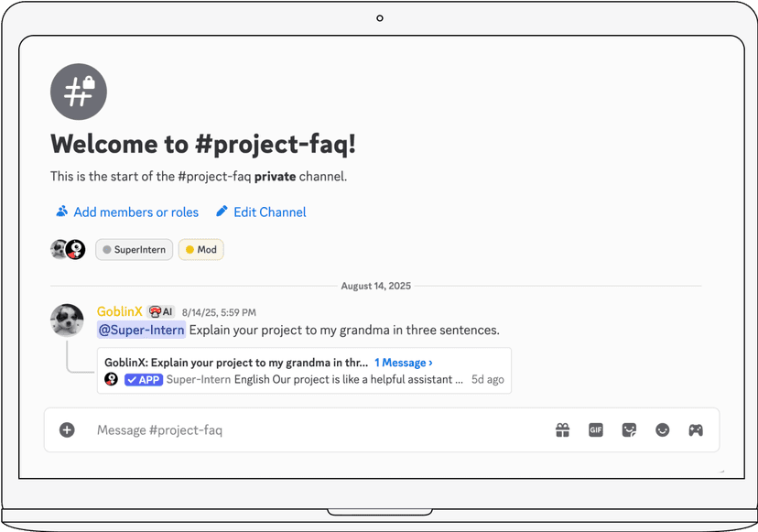This screenshot has width=758, height=532.
Task: Click the Edit Channel link
Action: 269,212
